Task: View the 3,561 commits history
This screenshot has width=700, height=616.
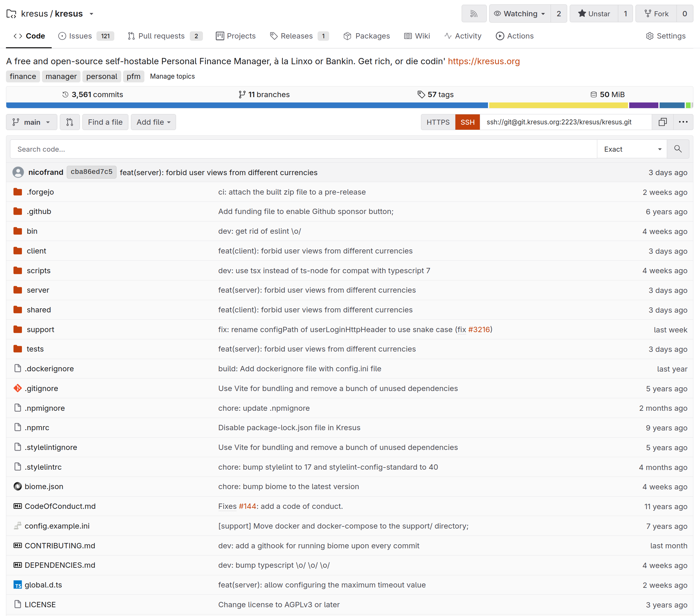Action: click(x=92, y=95)
